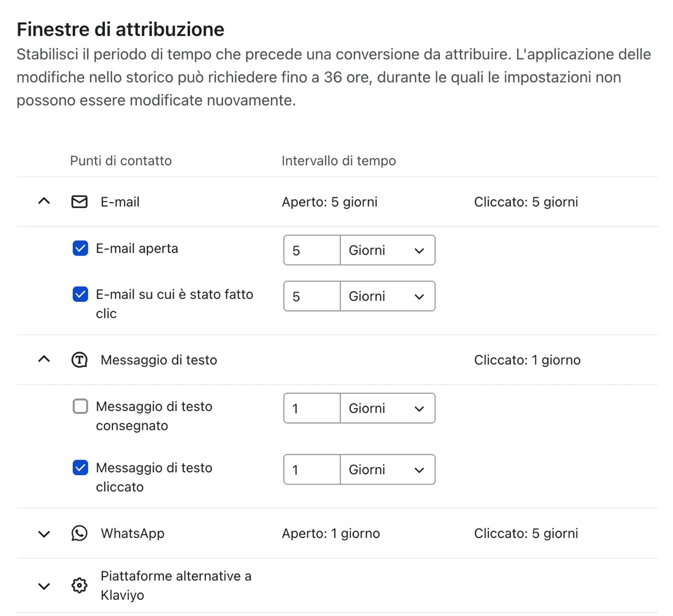Click the E-mail envelope icon

(x=79, y=202)
